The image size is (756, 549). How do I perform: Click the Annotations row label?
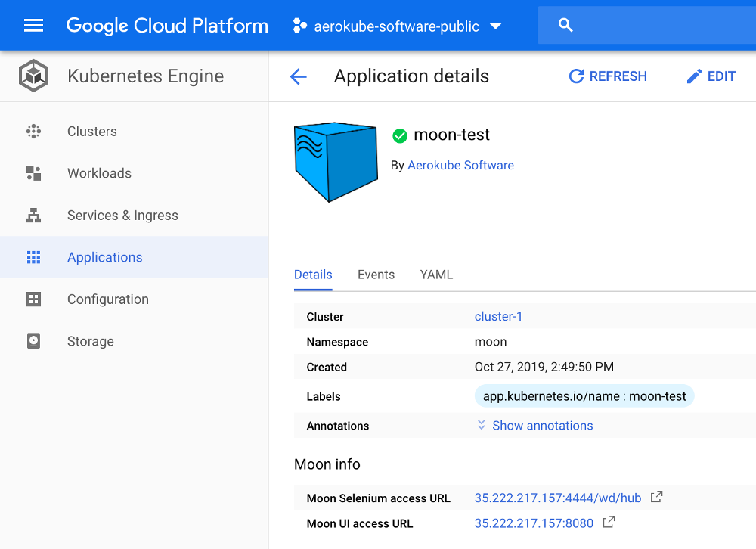tap(337, 426)
